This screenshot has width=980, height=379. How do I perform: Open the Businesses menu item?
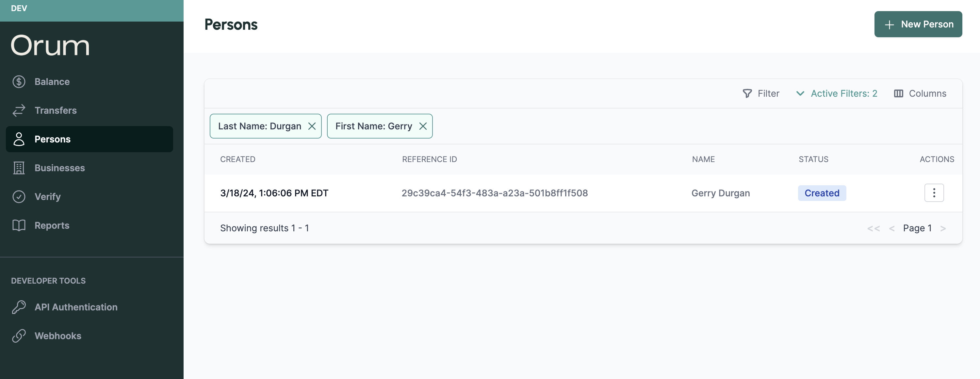coord(59,168)
